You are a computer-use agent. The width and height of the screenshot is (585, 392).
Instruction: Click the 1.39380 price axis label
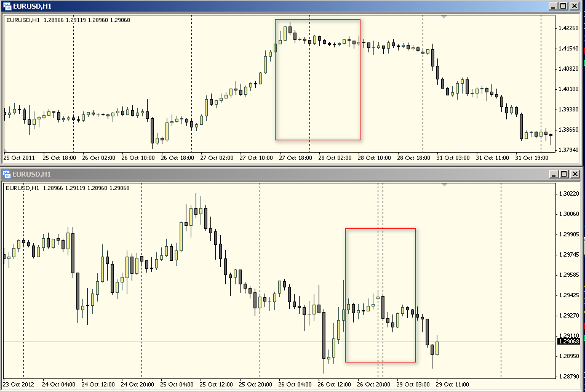tap(568, 110)
